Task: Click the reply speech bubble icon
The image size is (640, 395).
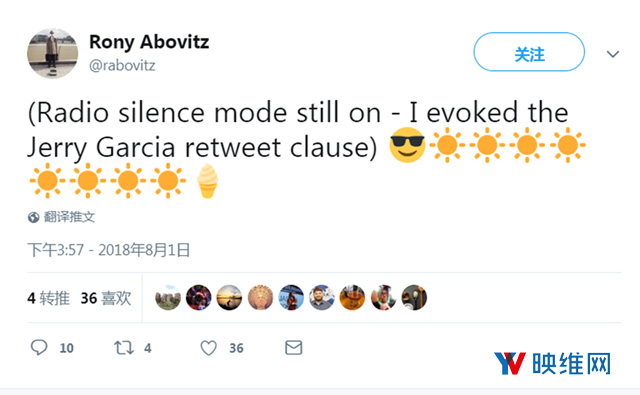Action: [39, 348]
